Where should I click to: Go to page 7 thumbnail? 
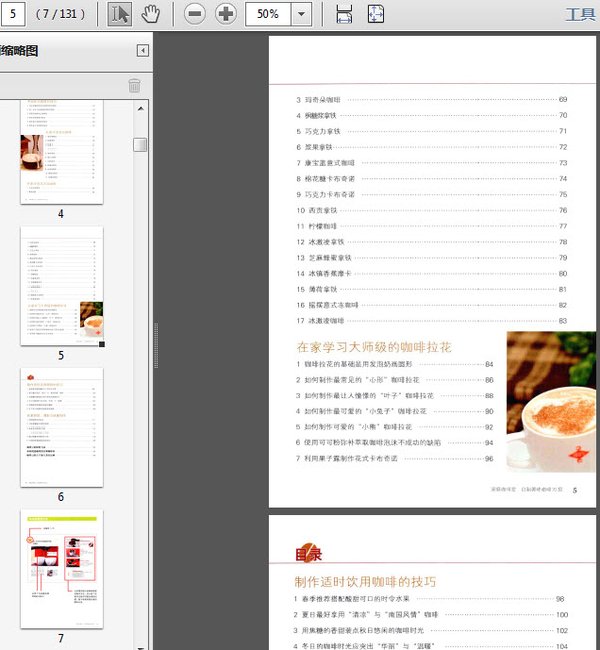[62, 569]
